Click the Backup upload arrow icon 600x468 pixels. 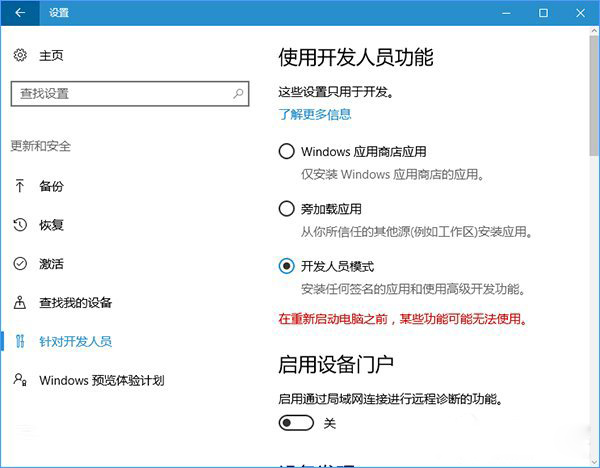coord(20,186)
